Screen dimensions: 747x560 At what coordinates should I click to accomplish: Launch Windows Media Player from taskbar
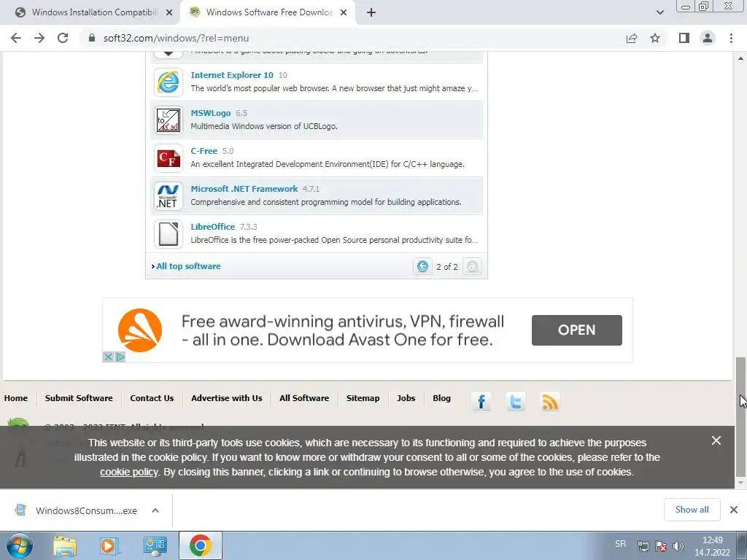coord(109,545)
